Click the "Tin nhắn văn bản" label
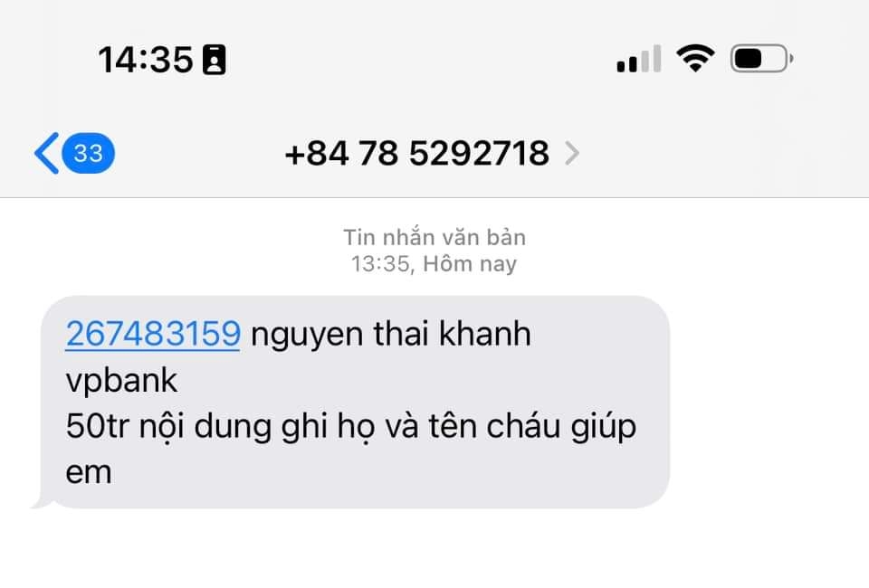 point(434,237)
